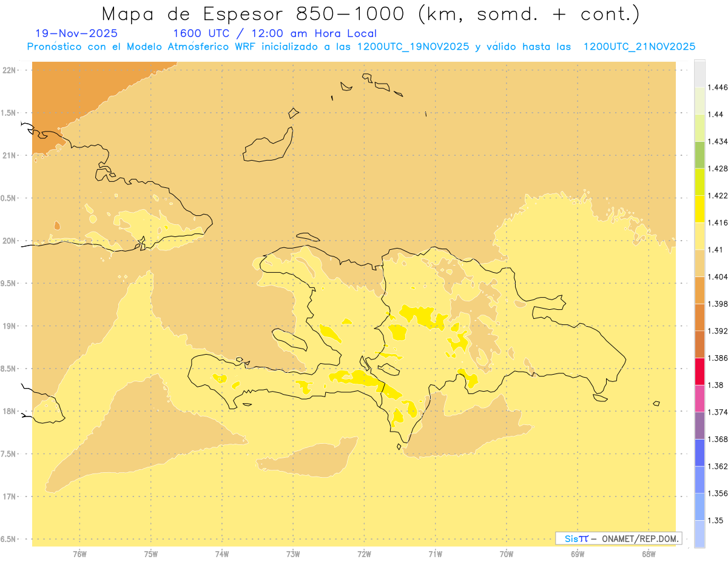Click the longitude label "73W"
Image resolution: width=728 pixels, height=562 pixels.
293,554
